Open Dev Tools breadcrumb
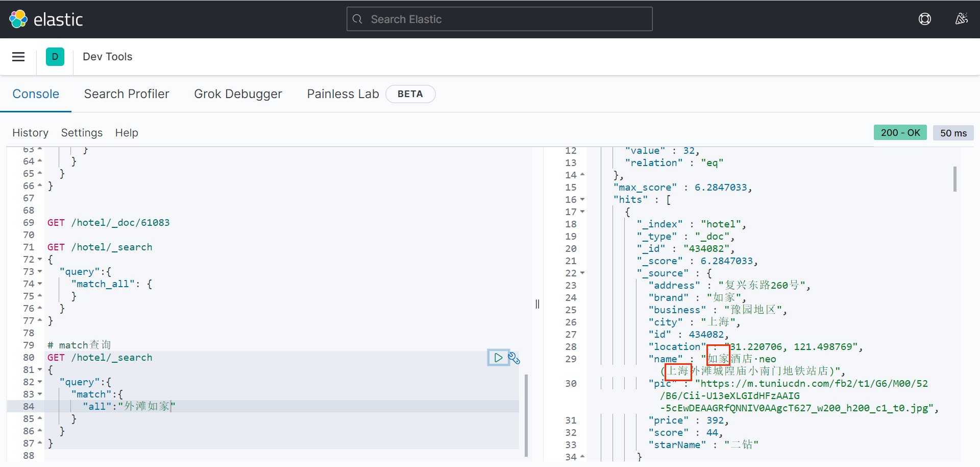This screenshot has width=980, height=467. (107, 57)
